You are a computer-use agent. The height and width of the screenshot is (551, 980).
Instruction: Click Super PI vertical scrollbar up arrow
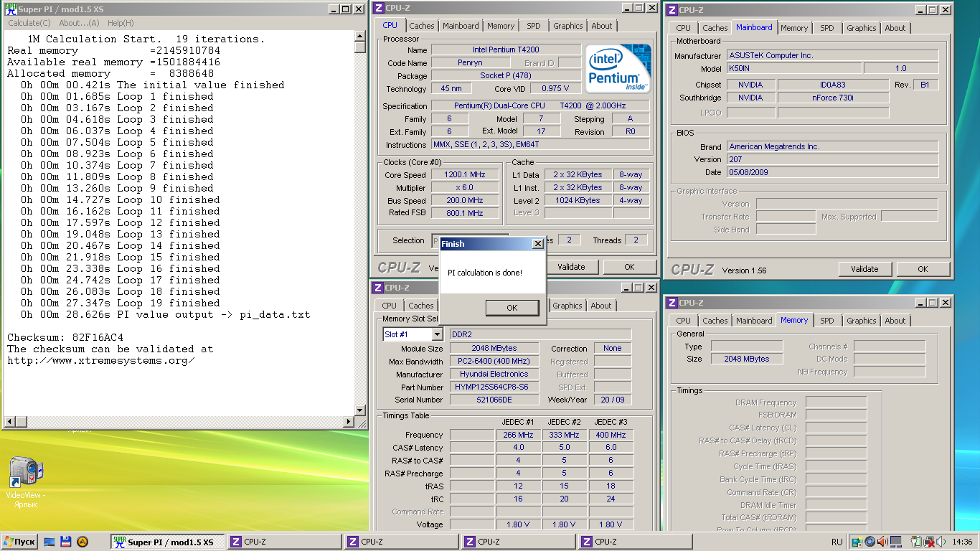click(360, 36)
